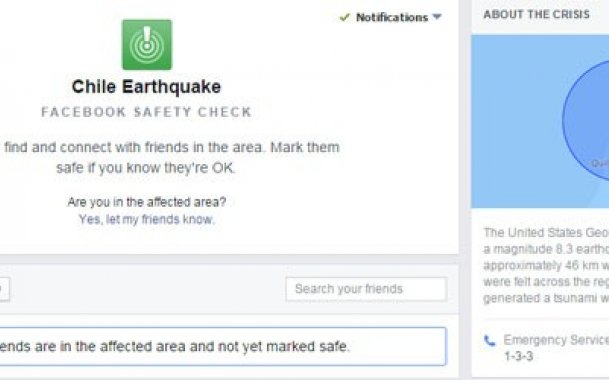Click the Notifications label
The height and width of the screenshot is (380, 609).
[x=392, y=17]
